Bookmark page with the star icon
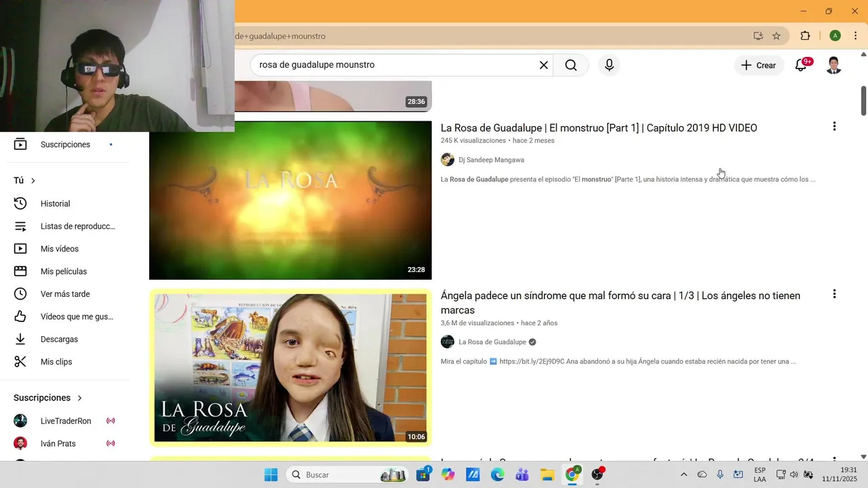The width and height of the screenshot is (868, 488). (x=776, y=36)
